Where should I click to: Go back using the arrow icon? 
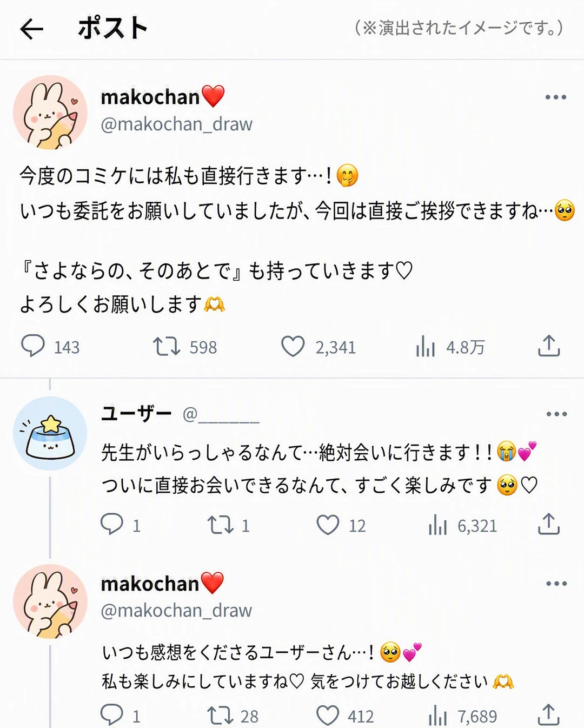click(x=31, y=29)
